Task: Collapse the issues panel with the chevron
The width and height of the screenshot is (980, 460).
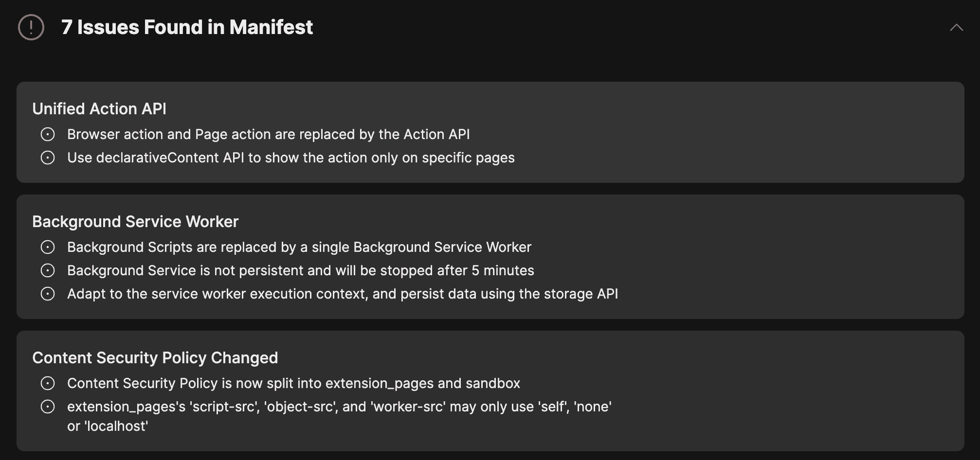Action: [x=956, y=28]
